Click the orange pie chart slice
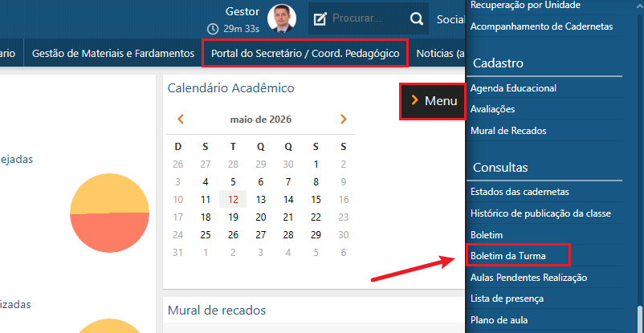This screenshot has height=333, width=644. [x=109, y=234]
